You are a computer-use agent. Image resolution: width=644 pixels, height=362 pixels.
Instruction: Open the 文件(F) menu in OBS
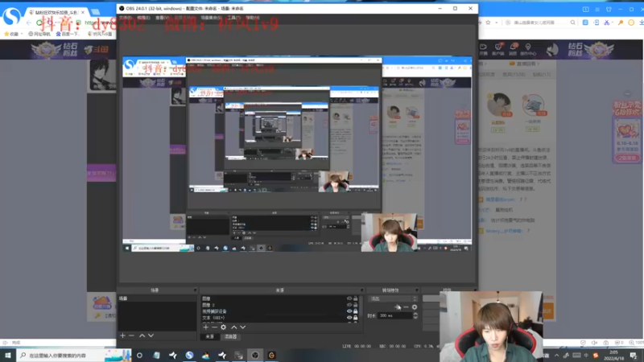pos(126,18)
